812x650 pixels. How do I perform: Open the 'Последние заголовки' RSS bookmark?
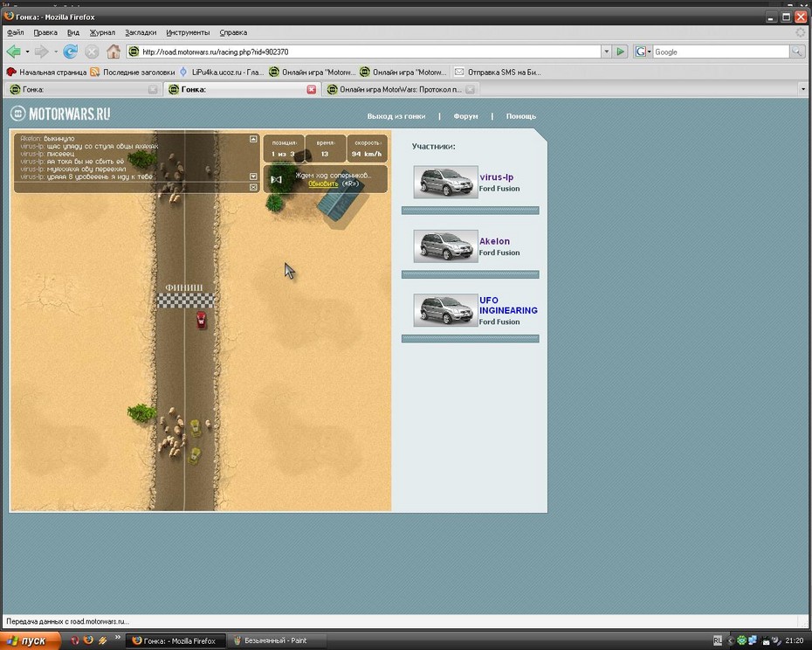(x=133, y=72)
